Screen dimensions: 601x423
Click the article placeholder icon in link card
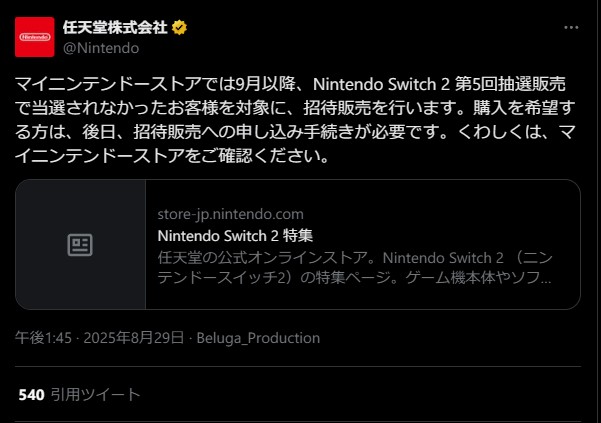[80, 245]
